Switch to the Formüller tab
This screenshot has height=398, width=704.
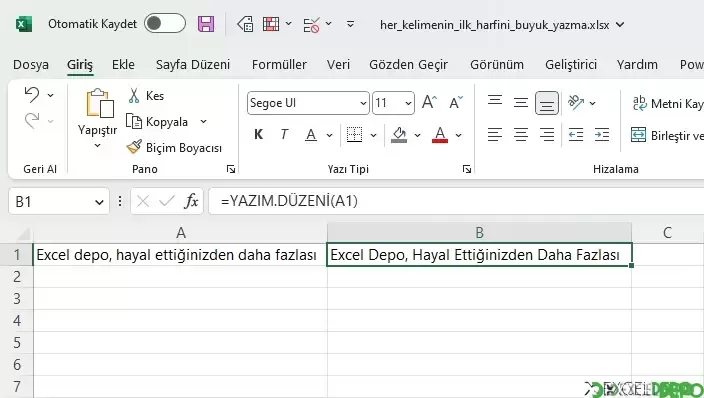[279, 65]
